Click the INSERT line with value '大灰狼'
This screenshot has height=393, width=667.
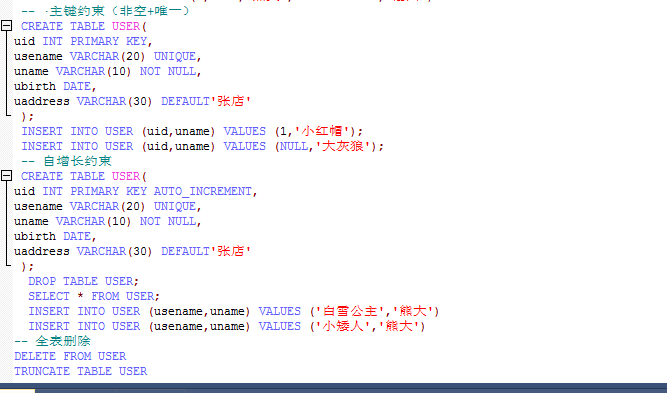coord(203,146)
